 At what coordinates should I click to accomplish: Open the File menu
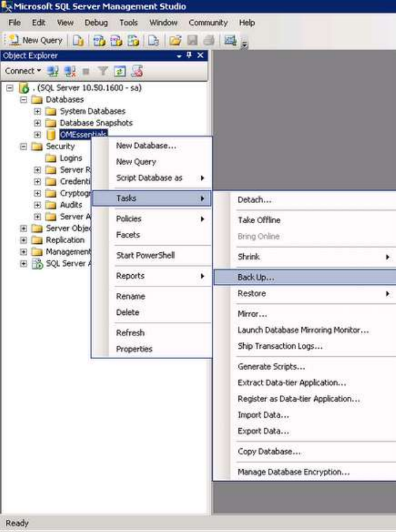[x=14, y=22]
